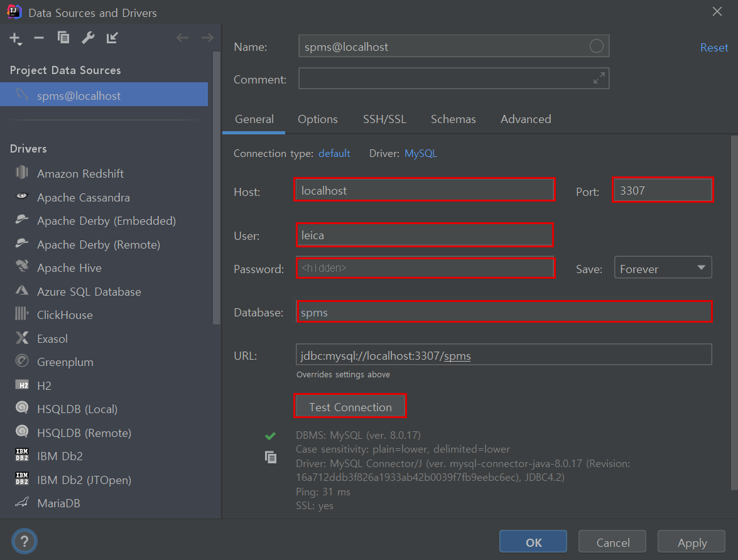Select the MariaDB driver
This screenshot has height=560, width=738.
point(58,503)
